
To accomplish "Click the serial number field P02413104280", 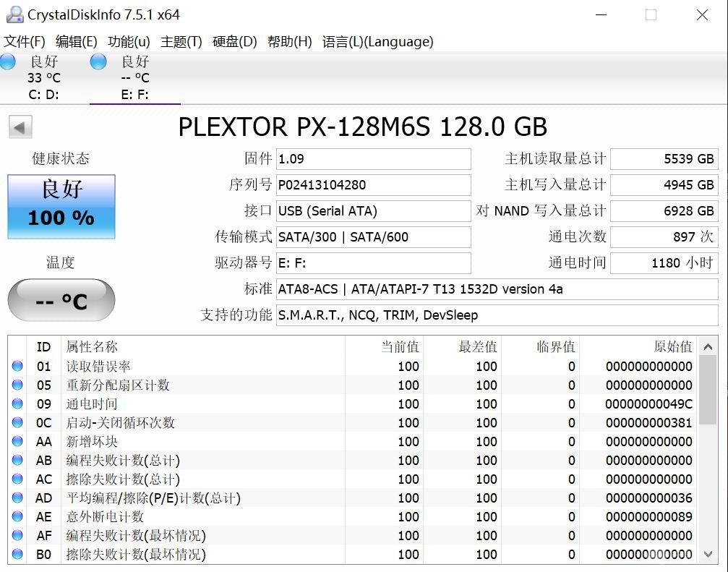I will click(373, 185).
